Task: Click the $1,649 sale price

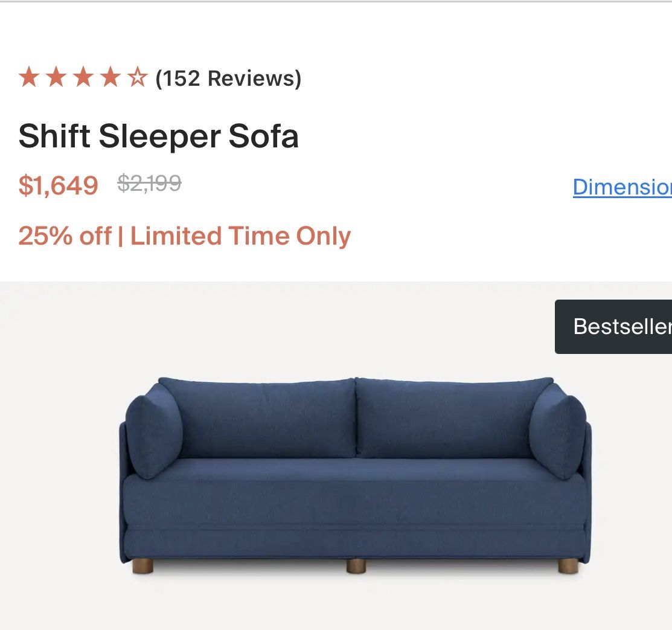Action: click(x=58, y=186)
